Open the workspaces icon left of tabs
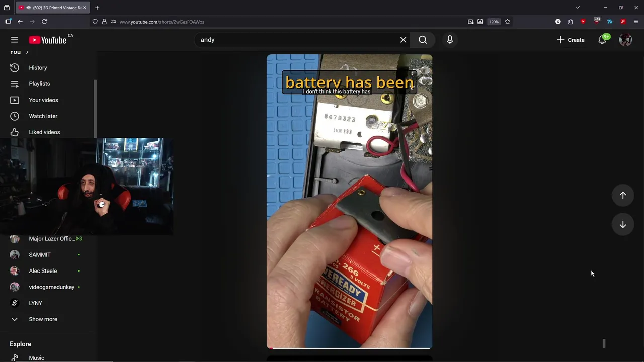 click(7, 8)
